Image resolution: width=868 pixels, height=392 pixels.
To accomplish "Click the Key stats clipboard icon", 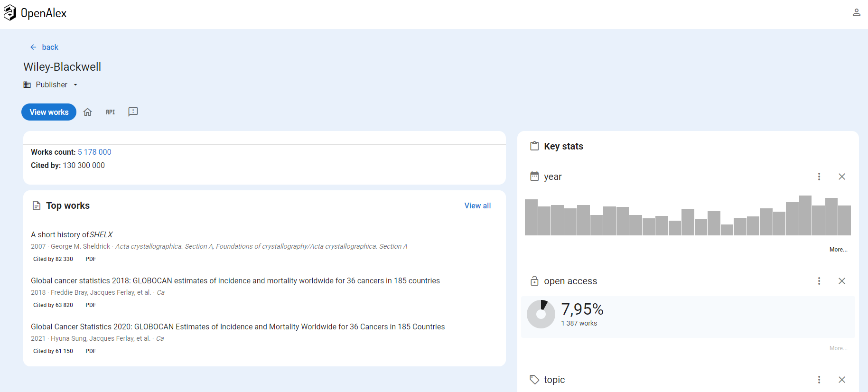I will [534, 146].
